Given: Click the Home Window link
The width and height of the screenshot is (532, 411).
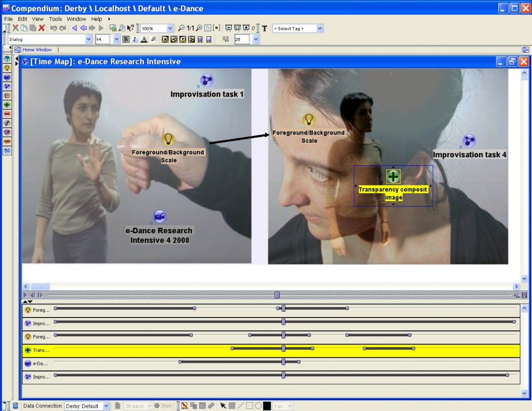Looking at the screenshot, I should coord(37,50).
